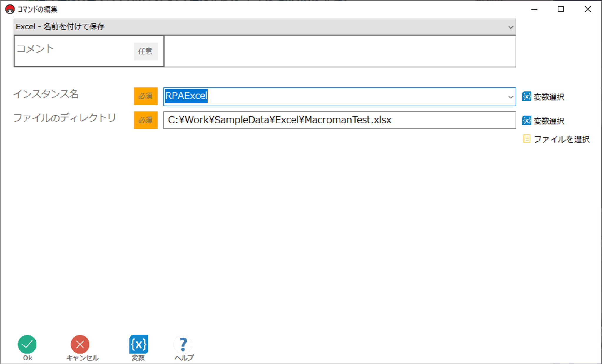Viewport: 602px width, 364px height.
Task: Open the インスタンス名 RPAExcel dropdown arrow
Action: [511, 97]
